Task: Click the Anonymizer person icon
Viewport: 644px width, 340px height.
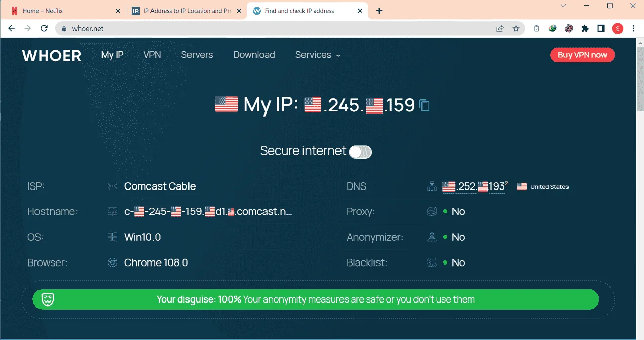Action: [x=432, y=237]
